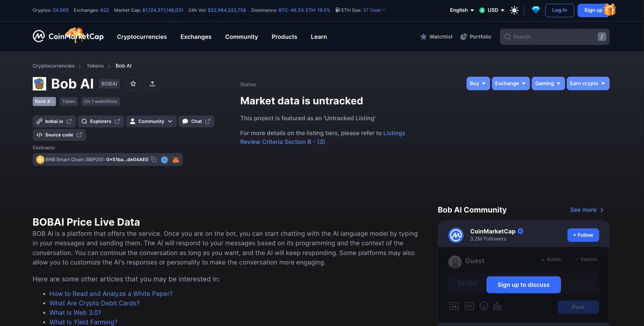
Task: Open the English language dropdown
Action: click(462, 10)
